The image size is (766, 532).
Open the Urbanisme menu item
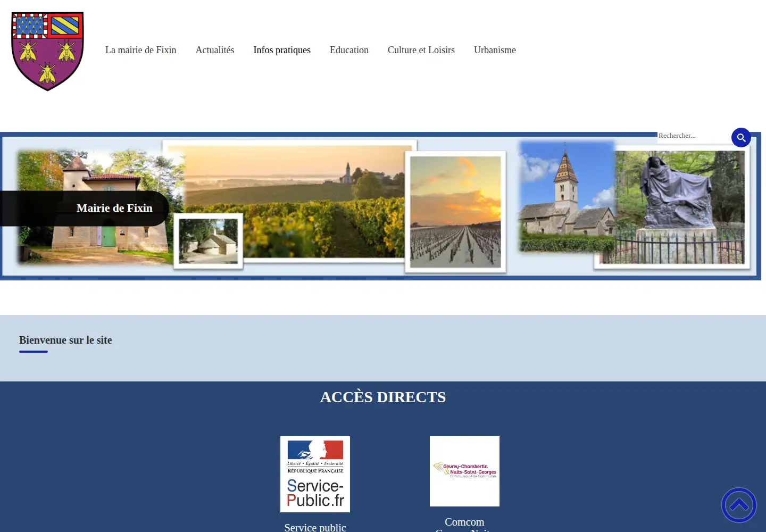pos(495,50)
